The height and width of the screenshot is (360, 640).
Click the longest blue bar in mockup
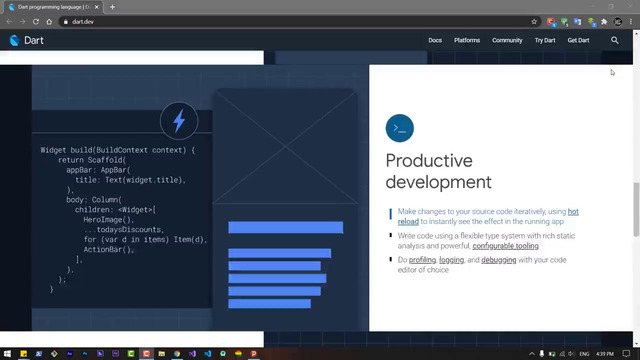(285, 227)
